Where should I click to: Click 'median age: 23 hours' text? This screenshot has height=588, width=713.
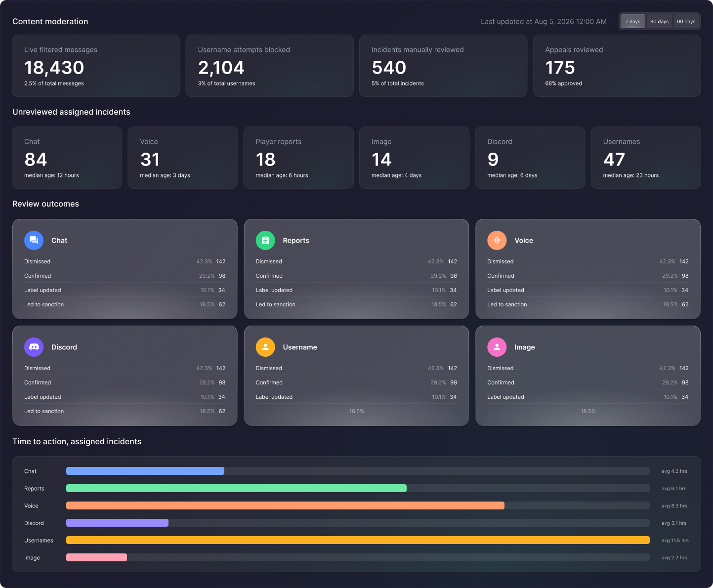[630, 175]
